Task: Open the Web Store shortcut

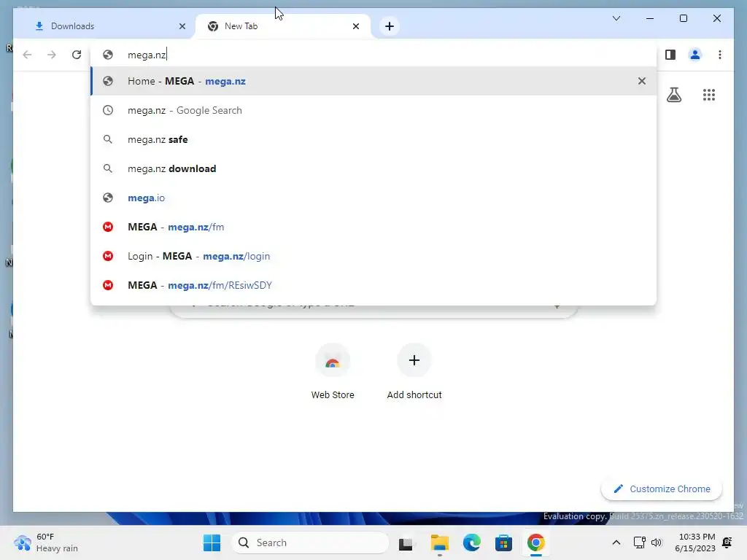Action: click(x=333, y=371)
